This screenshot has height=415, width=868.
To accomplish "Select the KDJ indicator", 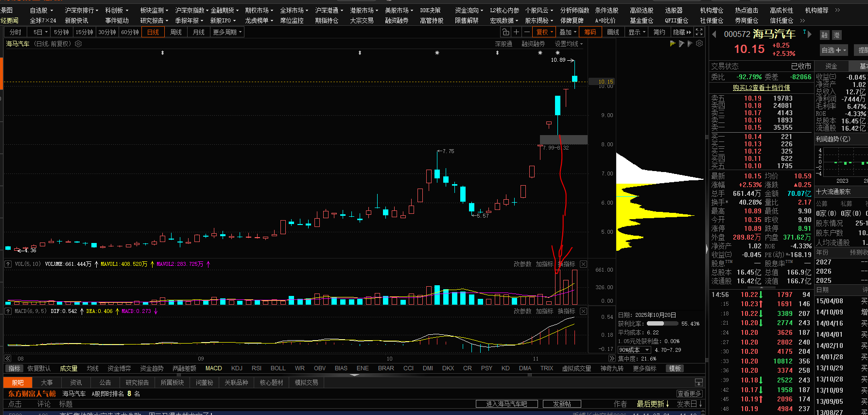I will tap(237, 368).
